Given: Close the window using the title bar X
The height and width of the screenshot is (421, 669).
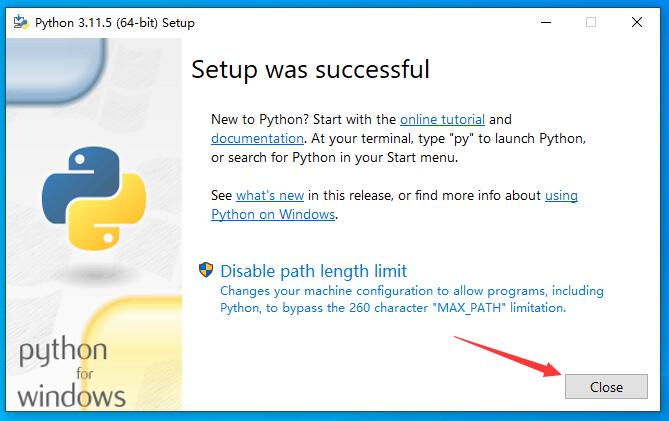Looking at the screenshot, I should [x=637, y=22].
